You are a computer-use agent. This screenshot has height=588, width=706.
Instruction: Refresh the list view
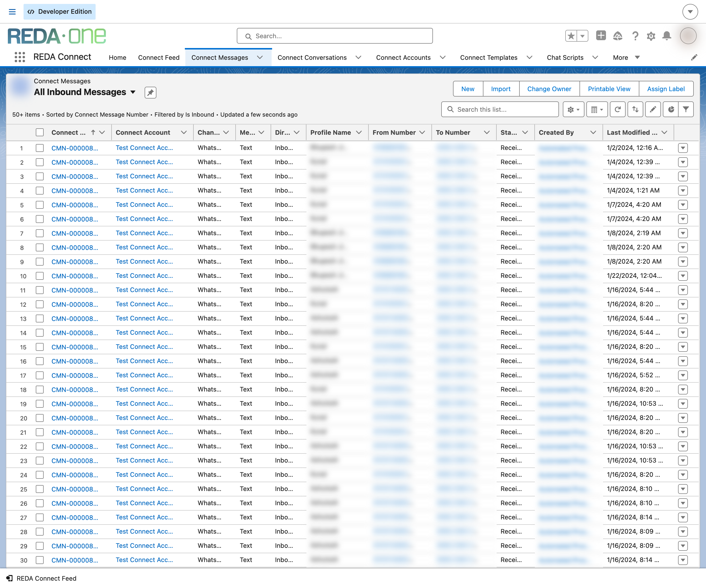click(x=618, y=110)
